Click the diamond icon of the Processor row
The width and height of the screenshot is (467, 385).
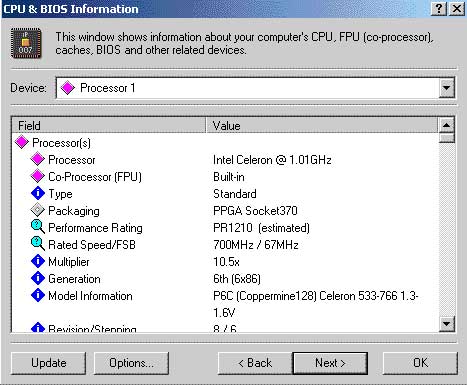coord(38,160)
